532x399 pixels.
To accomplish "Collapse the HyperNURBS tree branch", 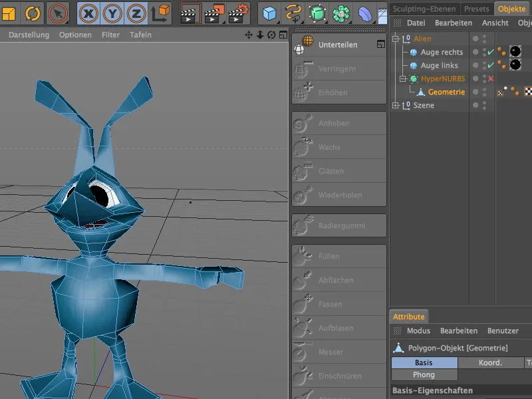I will [x=402, y=78].
